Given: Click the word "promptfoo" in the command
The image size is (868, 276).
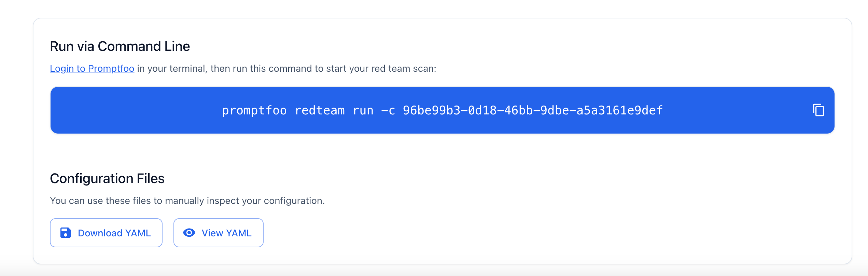Looking at the screenshot, I should [254, 110].
